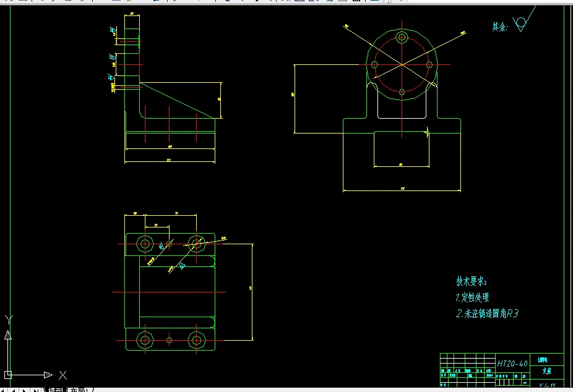This screenshot has height=392, width=573.
Task: Select the surface roughness symbol beside 其余
Action: pos(523,19)
